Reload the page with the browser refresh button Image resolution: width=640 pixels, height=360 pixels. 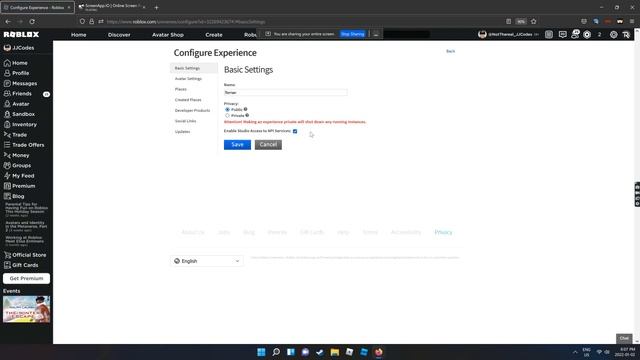[x=32, y=21]
